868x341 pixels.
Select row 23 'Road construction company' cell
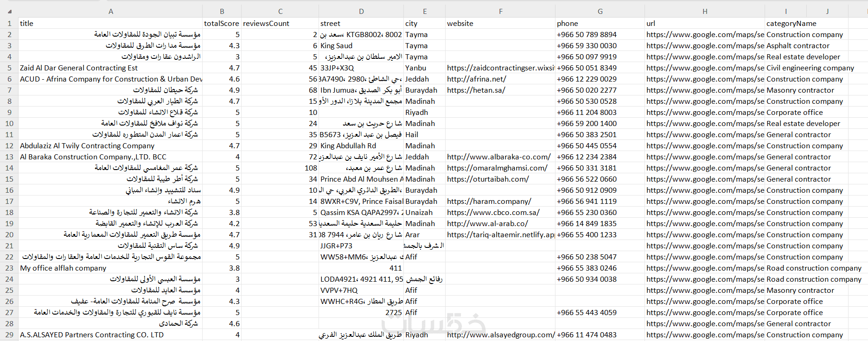pos(814,268)
